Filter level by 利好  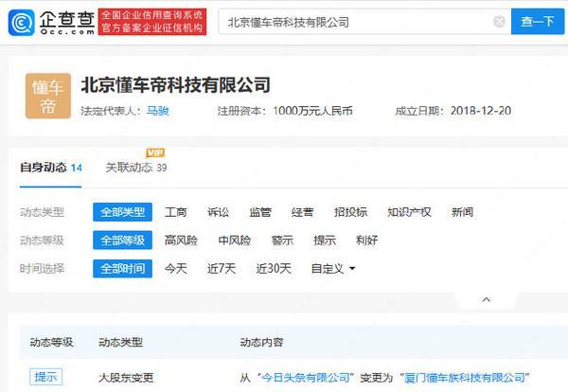366,241
